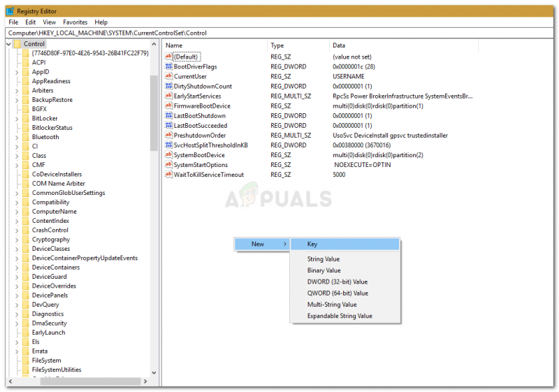Image resolution: width=559 pixels, height=392 pixels.
Task: Click the CrashControl folder icon
Action: (x=25, y=230)
